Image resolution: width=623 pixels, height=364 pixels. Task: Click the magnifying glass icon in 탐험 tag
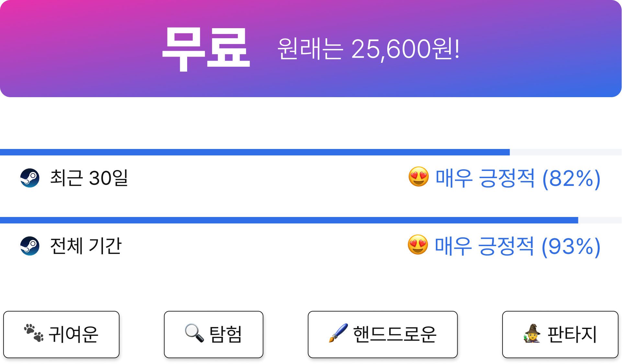tap(194, 333)
